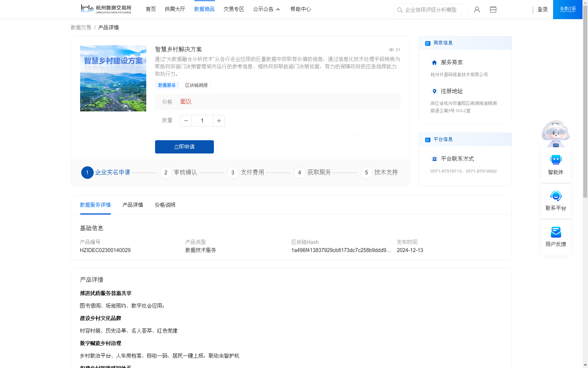Image resolution: width=588 pixels, height=368 pixels.
Task: Click step 2 审核确认
Action: click(x=179, y=173)
